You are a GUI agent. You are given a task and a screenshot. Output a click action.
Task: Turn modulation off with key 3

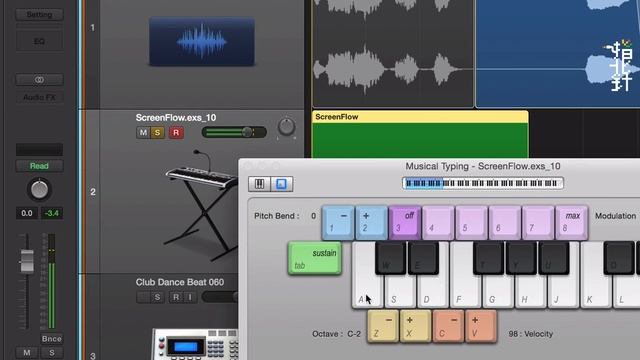click(405, 223)
